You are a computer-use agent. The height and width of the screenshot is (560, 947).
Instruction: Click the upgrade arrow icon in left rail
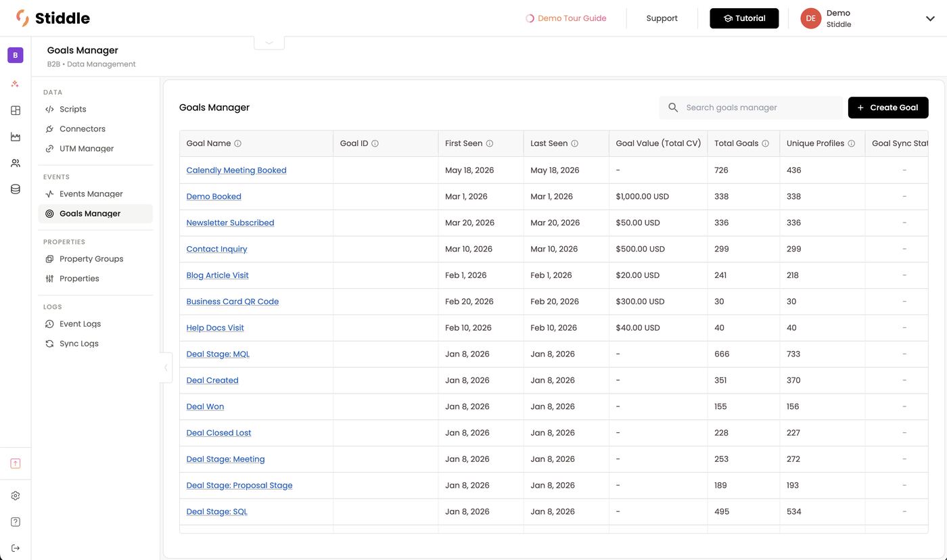click(x=16, y=463)
